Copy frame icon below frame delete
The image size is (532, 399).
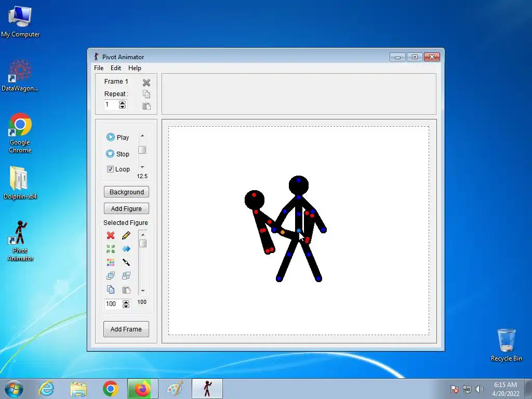pos(147,94)
